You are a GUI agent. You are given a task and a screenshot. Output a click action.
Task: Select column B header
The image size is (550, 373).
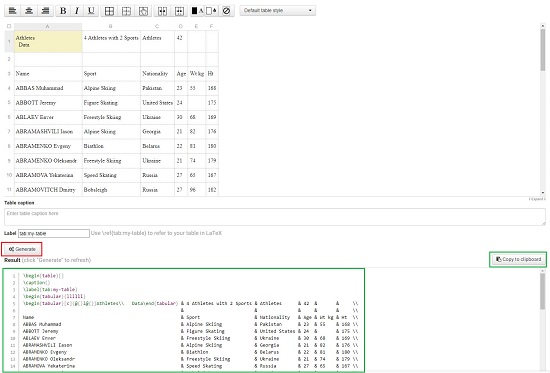(111, 26)
